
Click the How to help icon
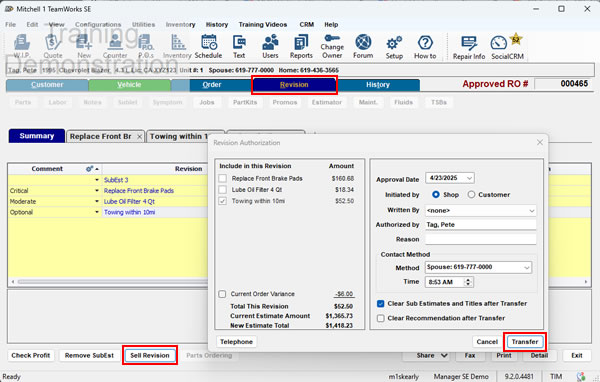(x=425, y=46)
